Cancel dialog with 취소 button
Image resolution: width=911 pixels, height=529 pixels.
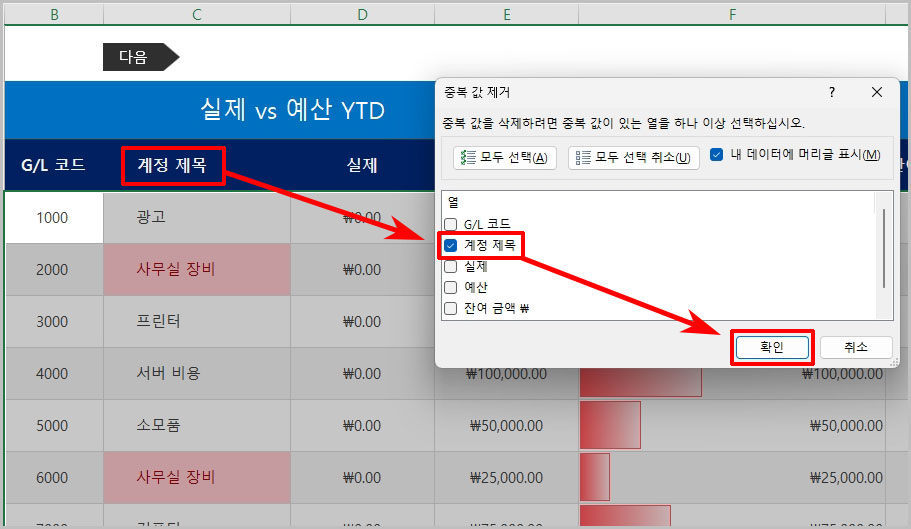coord(856,347)
